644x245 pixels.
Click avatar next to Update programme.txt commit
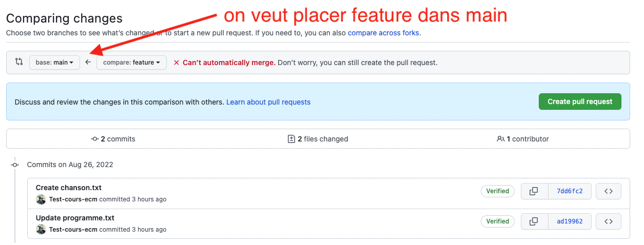pyautogui.click(x=41, y=229)
